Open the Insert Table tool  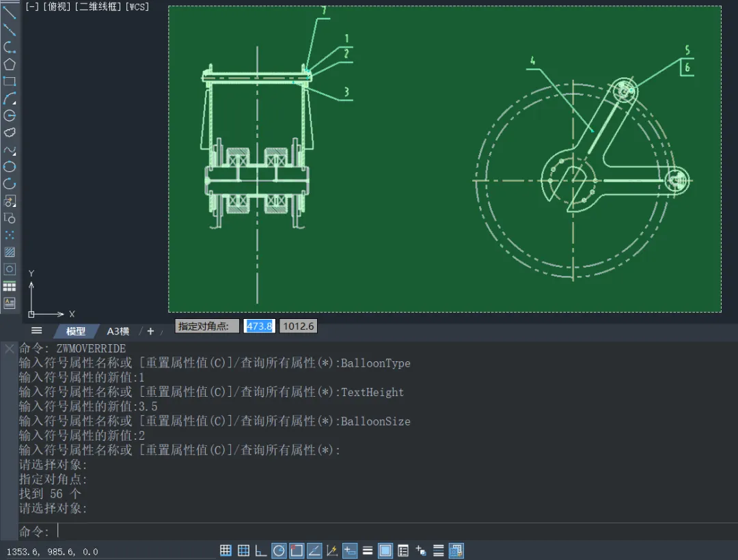click(x=10, y=286)
